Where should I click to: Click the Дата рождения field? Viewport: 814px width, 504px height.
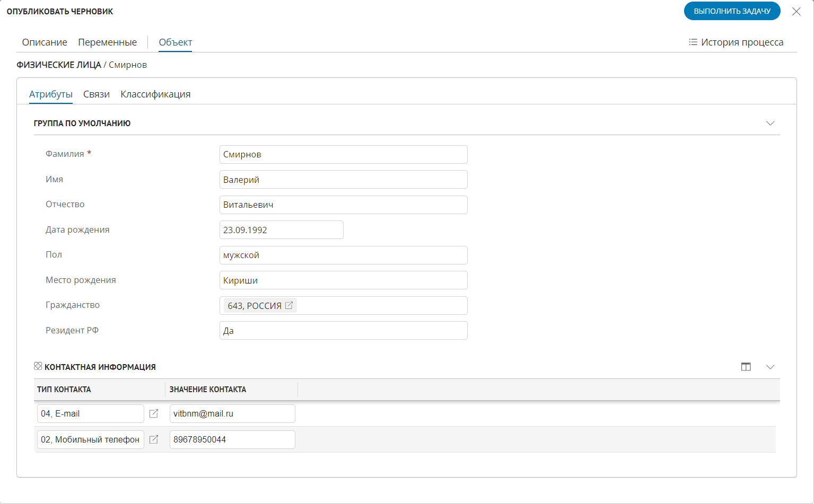pyautogui.click(x=281, y=230)
